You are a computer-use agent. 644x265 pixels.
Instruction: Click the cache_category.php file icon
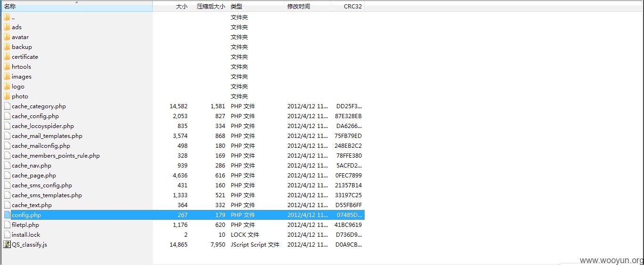tap(7, 106)
